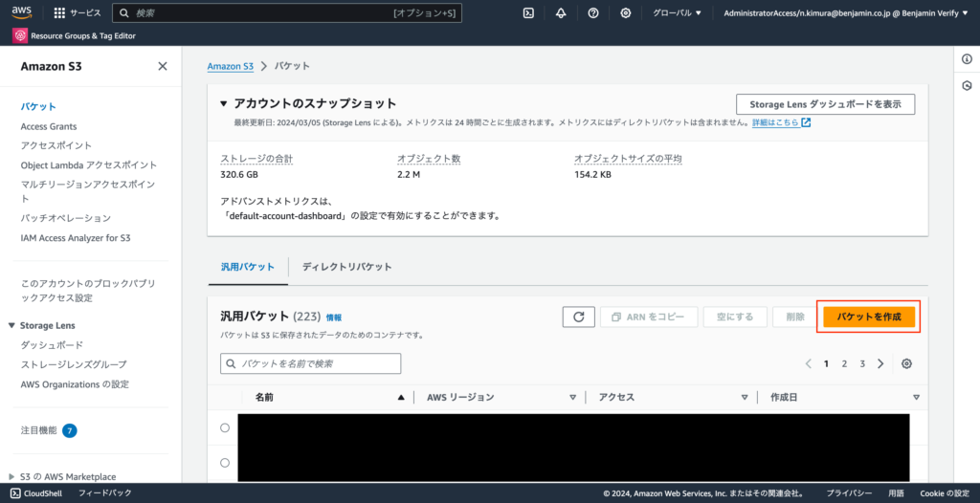Open マルチリージョンアクセスポイント in sidebar
Image resolution: width=980 pixels, height=503 pixels.
[x=88, y=191]
